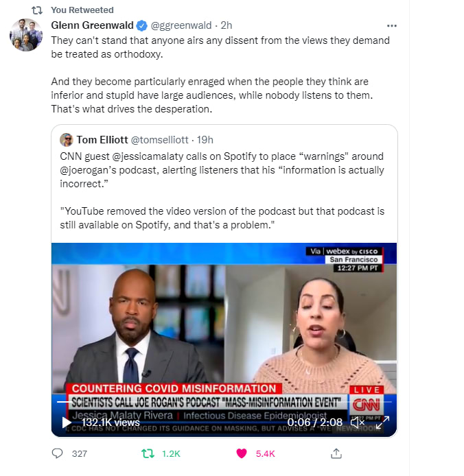Viewport: 464px width, 476px height.
Task: Undo retweet via green retweet icon
Action: coord(148,453)
